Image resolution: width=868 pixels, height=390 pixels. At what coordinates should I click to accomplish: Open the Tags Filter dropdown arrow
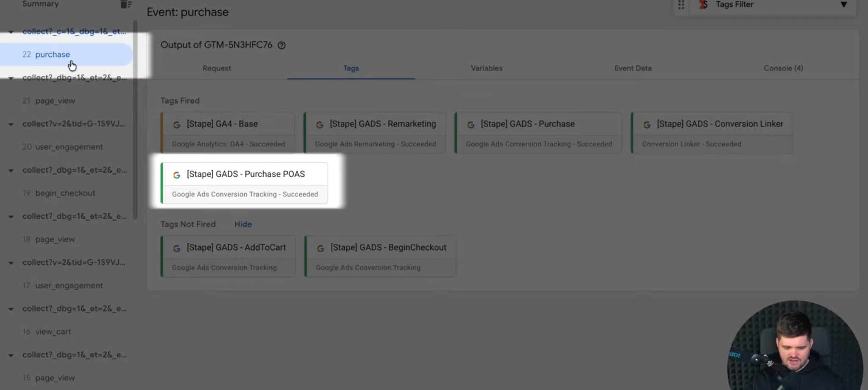(x=843, y=5)
